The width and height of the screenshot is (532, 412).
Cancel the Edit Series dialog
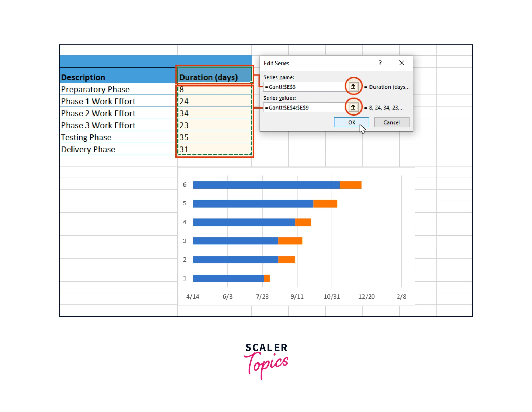(x=392, y=122)
